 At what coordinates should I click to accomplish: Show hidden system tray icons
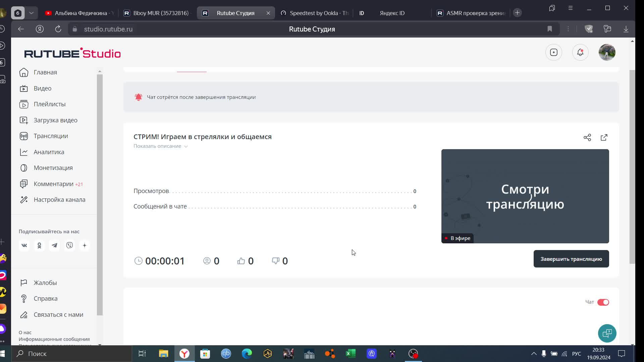pos(534,354)
